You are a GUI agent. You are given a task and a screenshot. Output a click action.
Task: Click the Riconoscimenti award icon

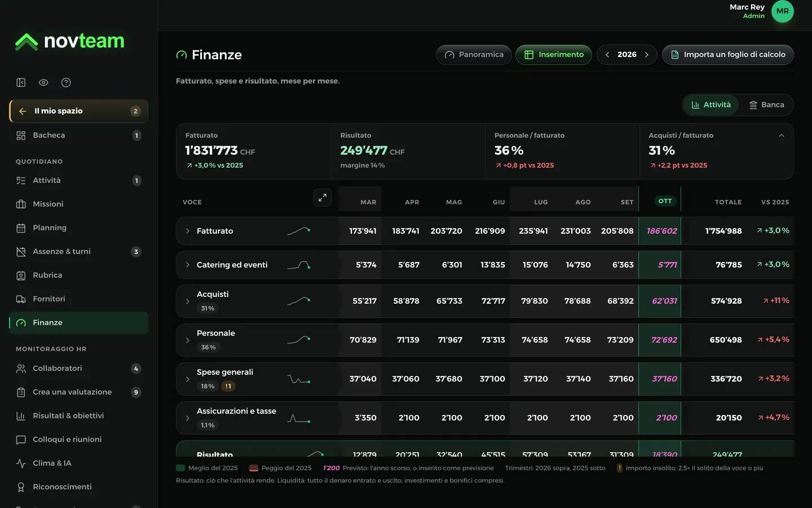coord(21,487)
